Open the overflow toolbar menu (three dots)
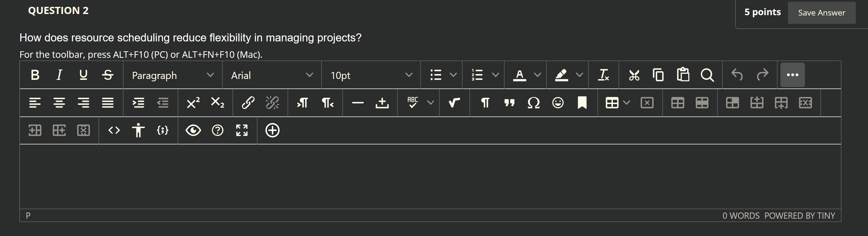The height and width of the screenshot is (236, 868). (792, 75)
